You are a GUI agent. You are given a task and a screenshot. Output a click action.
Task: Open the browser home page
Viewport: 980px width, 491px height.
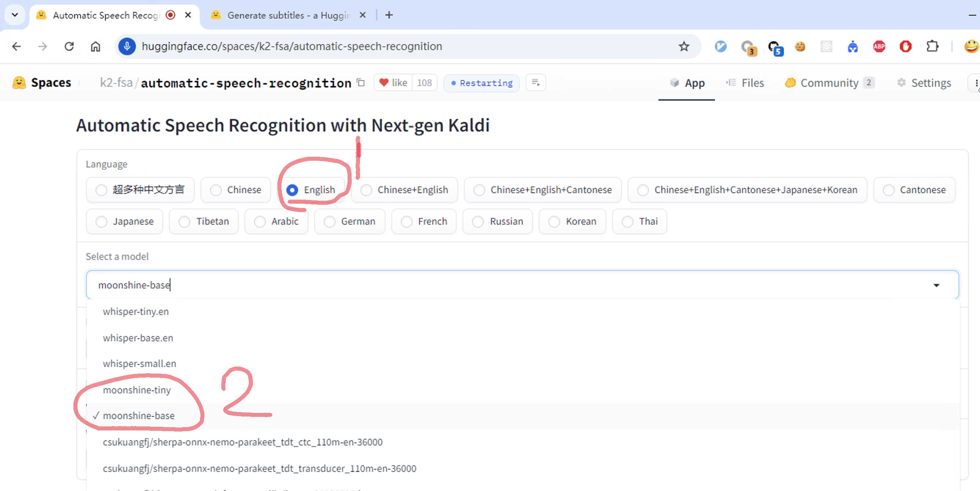coord(95,46)
